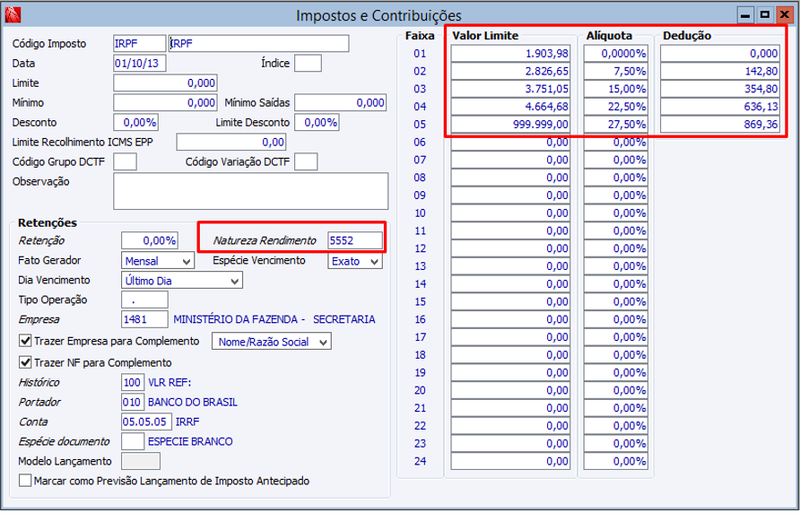Screen dimensions: 800x513
Task: Click the VLR REF: histórico text
Action: tap(169, 382)
